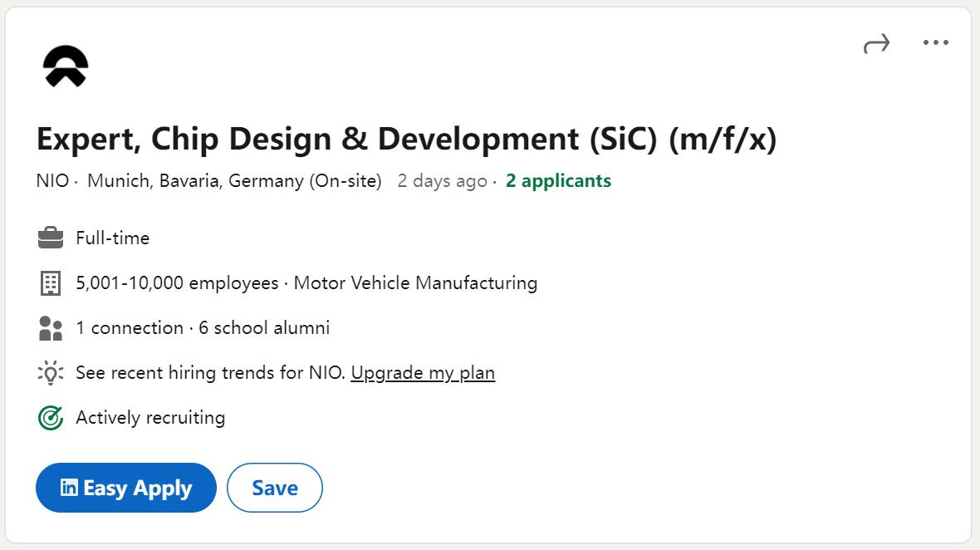Click the company building icon
The image size is (980, 550).
[x=51, y=282]
